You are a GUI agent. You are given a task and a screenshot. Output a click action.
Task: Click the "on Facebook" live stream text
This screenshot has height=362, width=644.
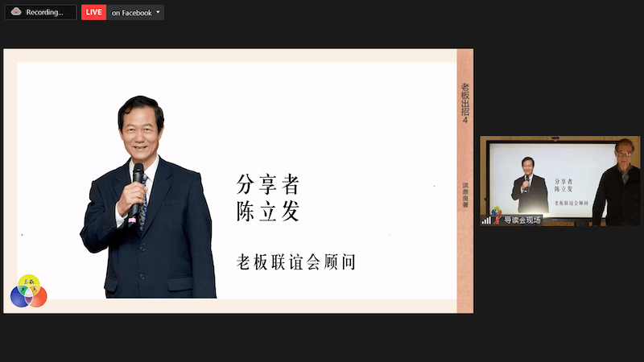(131, 13)
